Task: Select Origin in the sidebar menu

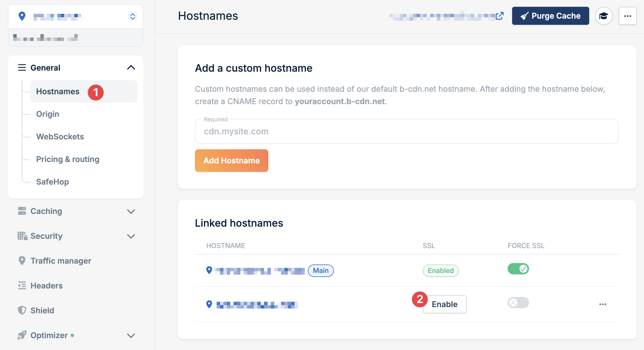Action: pos(47,114)
